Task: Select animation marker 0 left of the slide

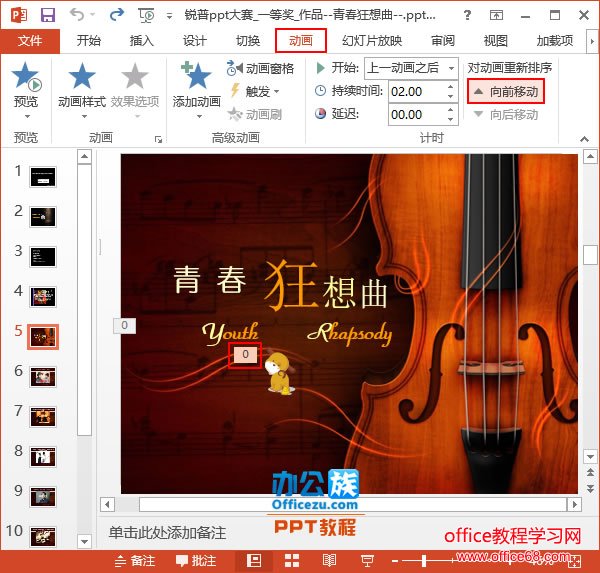Action: (x=124, y=326)
